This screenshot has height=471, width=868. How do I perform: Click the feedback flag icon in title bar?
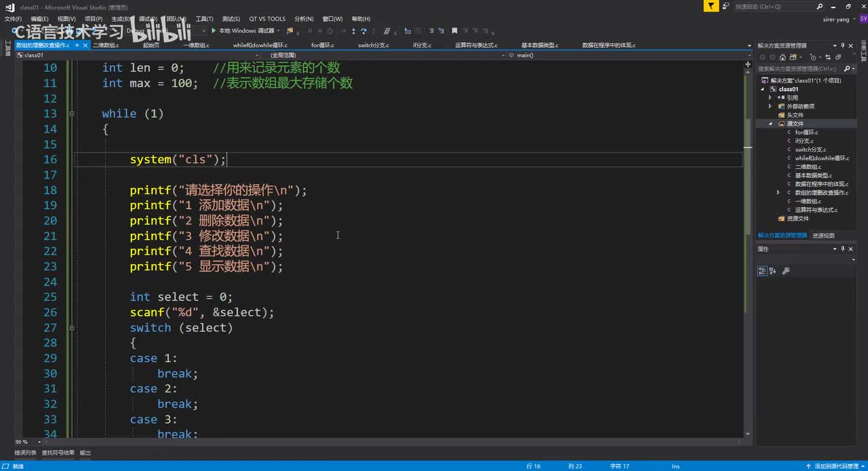[x=711, y=6]
